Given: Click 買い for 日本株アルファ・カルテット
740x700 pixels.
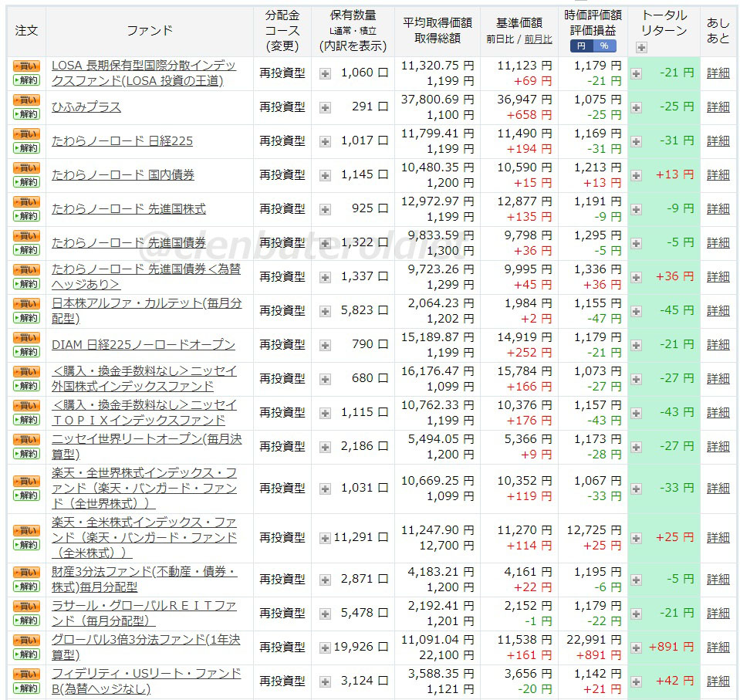Looking at the screenshot, I should (x=26, y=304).
